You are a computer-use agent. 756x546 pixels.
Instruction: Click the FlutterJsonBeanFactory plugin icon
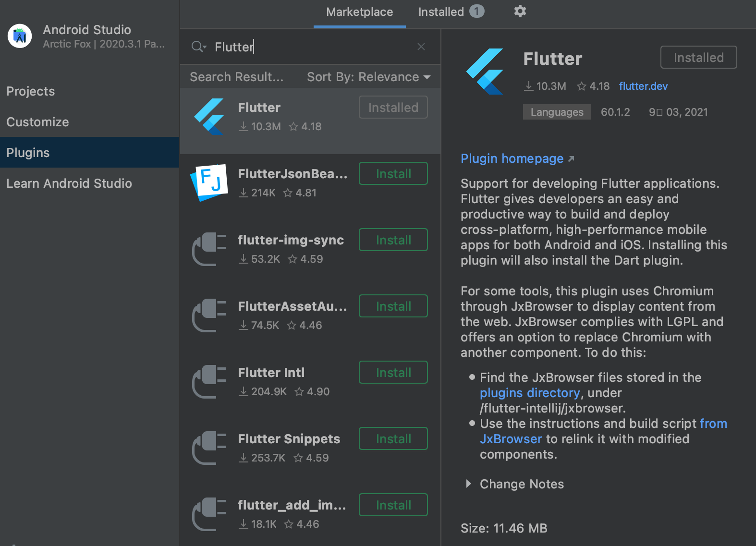[x=209, y=182]
